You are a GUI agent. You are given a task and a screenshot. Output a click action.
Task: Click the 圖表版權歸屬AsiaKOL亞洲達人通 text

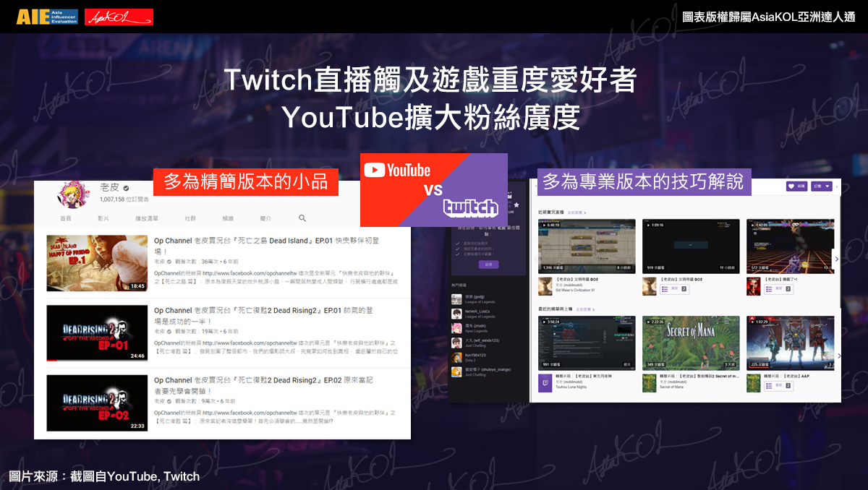pos(769,16)
